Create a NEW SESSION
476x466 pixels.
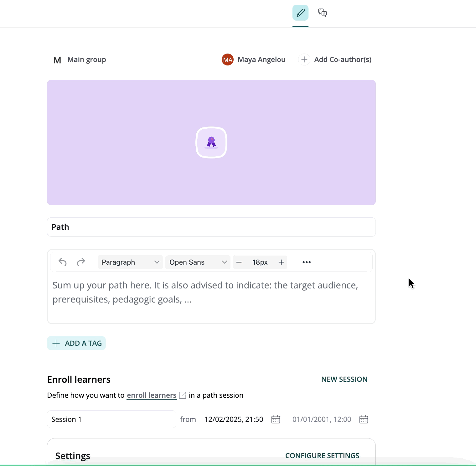pyautogui.click(x=344, y=379)
